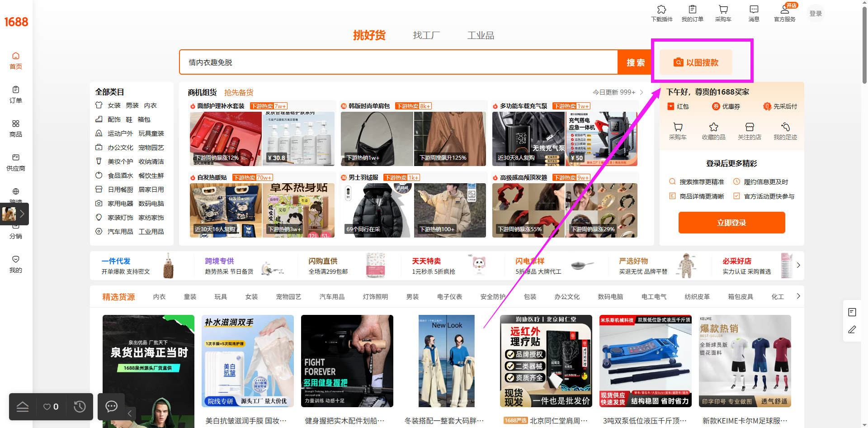The width and height of the screenshot is (868, 428).
Task: Open the followed shops icon
Action: (749, 127)
